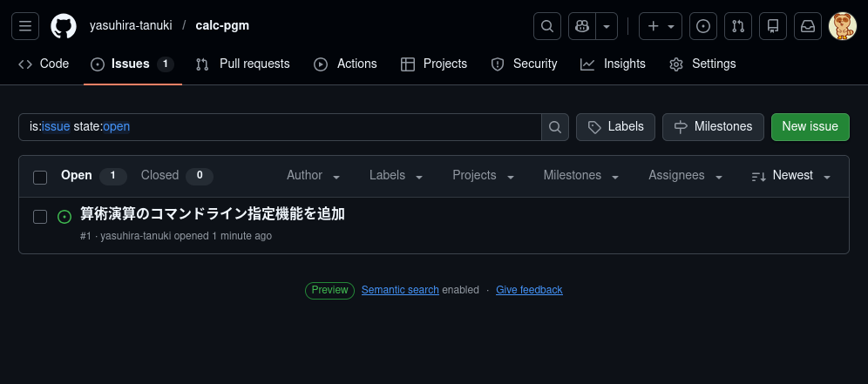Open the Semantic search link
Viewport: 868px width, 384px height.
(x=400, y=290)
